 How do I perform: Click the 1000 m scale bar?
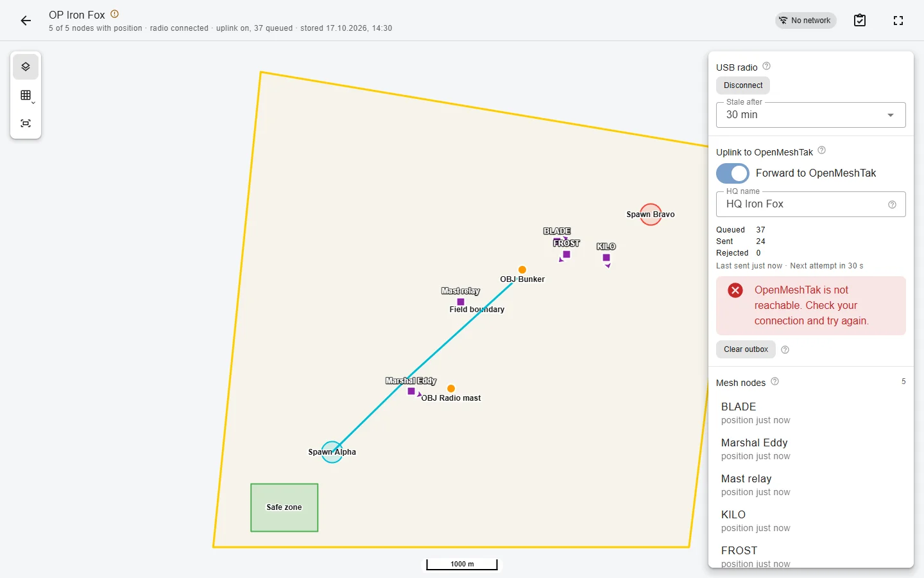pos(462,564)
